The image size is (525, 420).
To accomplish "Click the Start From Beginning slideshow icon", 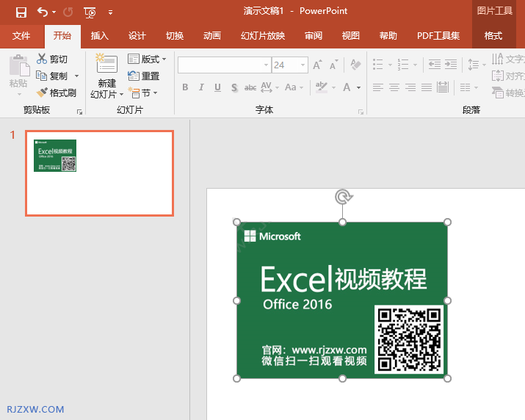I will [x=90, y=12].
